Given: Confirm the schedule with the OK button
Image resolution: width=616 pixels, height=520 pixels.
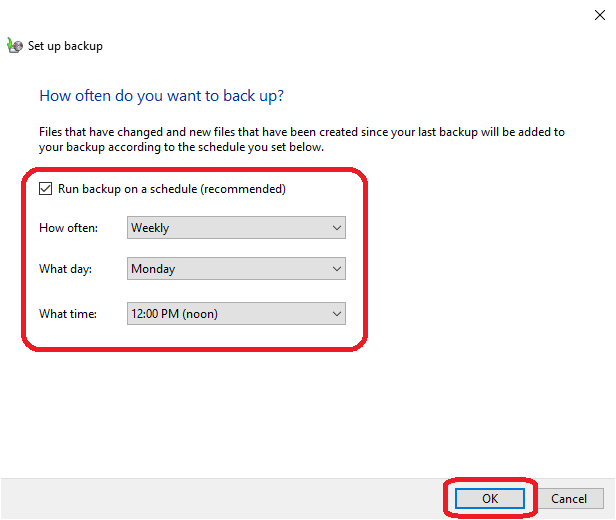Looking at the screenshot, I should [x=490, y=498].
